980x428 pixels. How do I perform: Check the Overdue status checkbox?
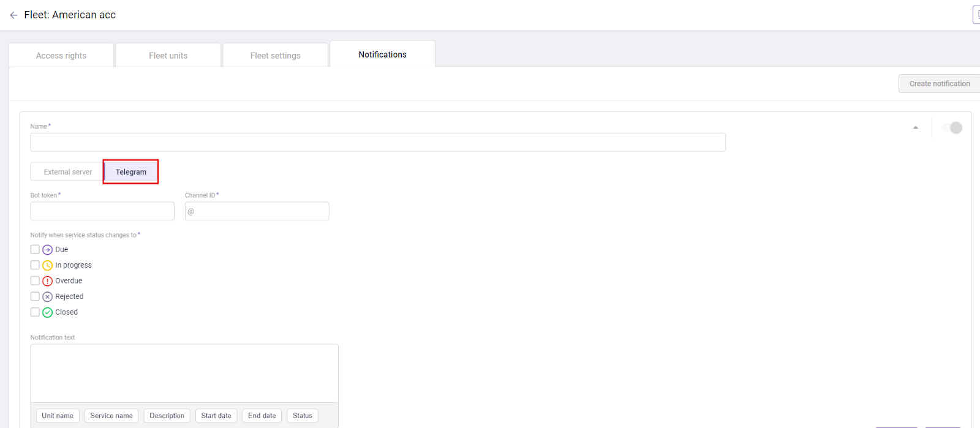click(x=35, y=280)
